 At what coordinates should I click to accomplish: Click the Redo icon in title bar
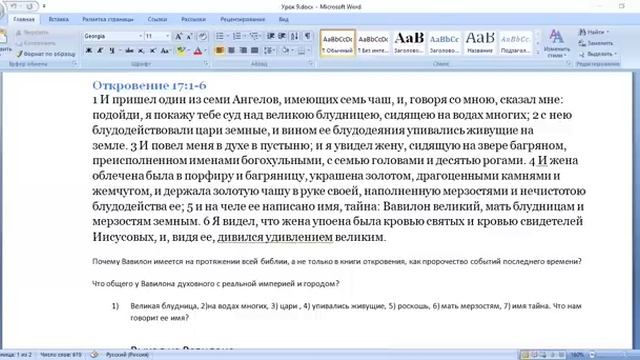pos(29,7)
